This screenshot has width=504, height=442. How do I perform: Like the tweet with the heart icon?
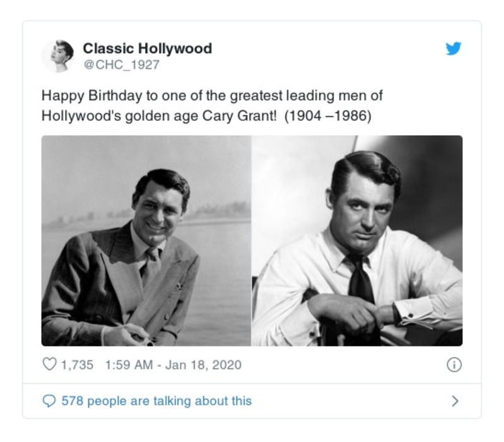49,365
